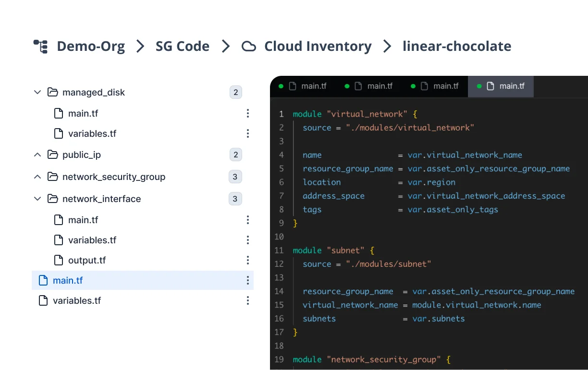This screenshot has width=588, height=370.
Task: Click the file icon of managed_disk main.tf
Action: 59,114
